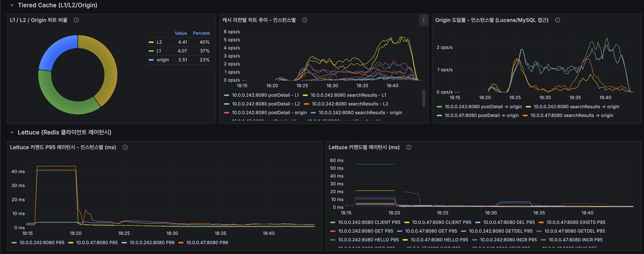Screen dimensions: 644x254
Task: Toggle L2 series in pie chart legend
Action: (159, 42)
